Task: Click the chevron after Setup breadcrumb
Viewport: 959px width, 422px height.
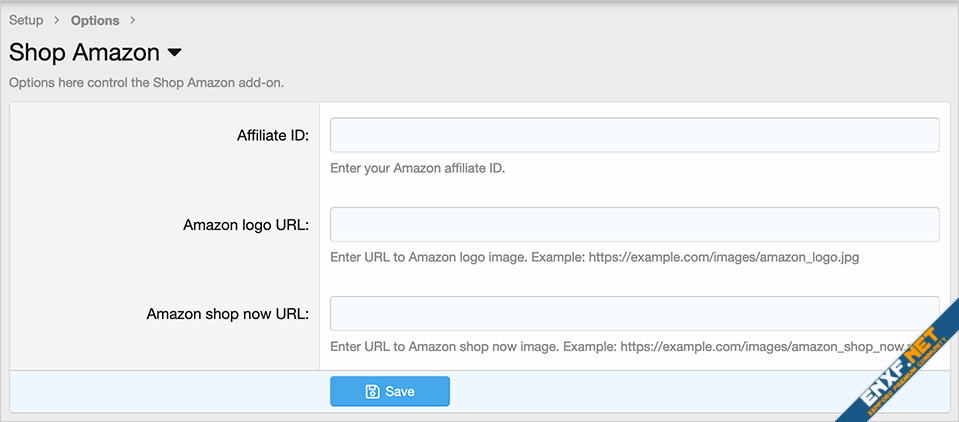Action: (x=57, y=21)
